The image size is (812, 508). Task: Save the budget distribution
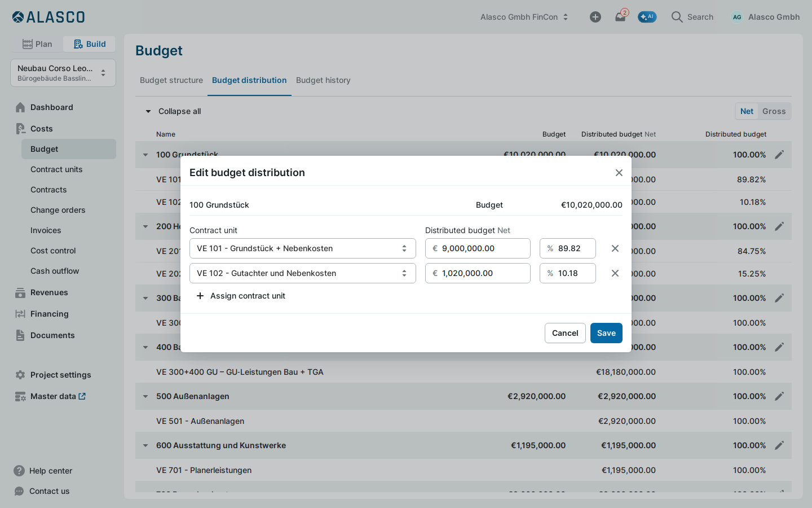606,333
